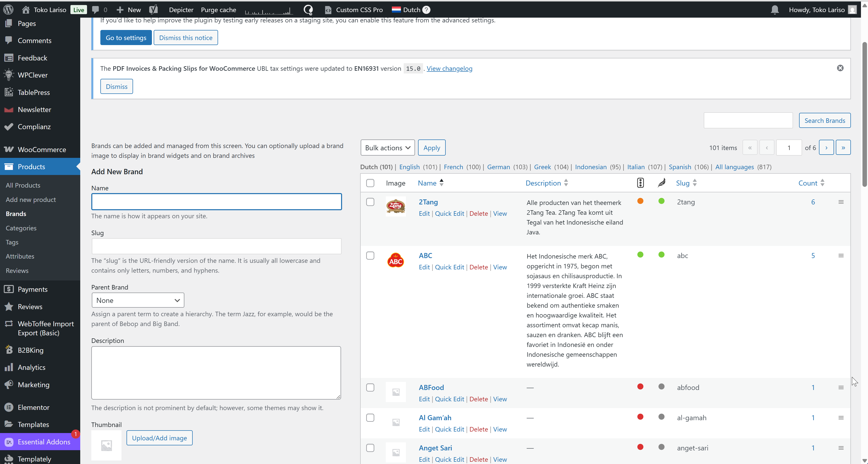Click Quick Edit for the ABC brand
Screen dimensions: 868x464
click(x=449, y=267)
